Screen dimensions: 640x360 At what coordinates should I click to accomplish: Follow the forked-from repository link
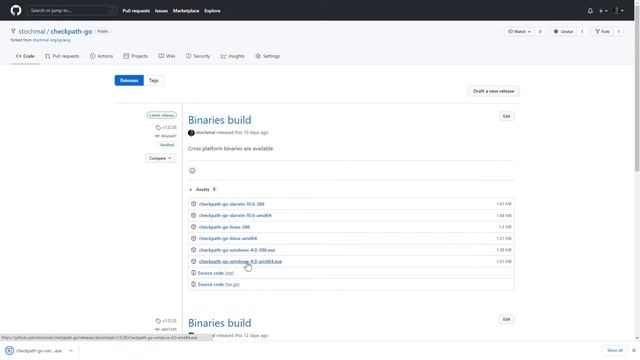[51, 40]
